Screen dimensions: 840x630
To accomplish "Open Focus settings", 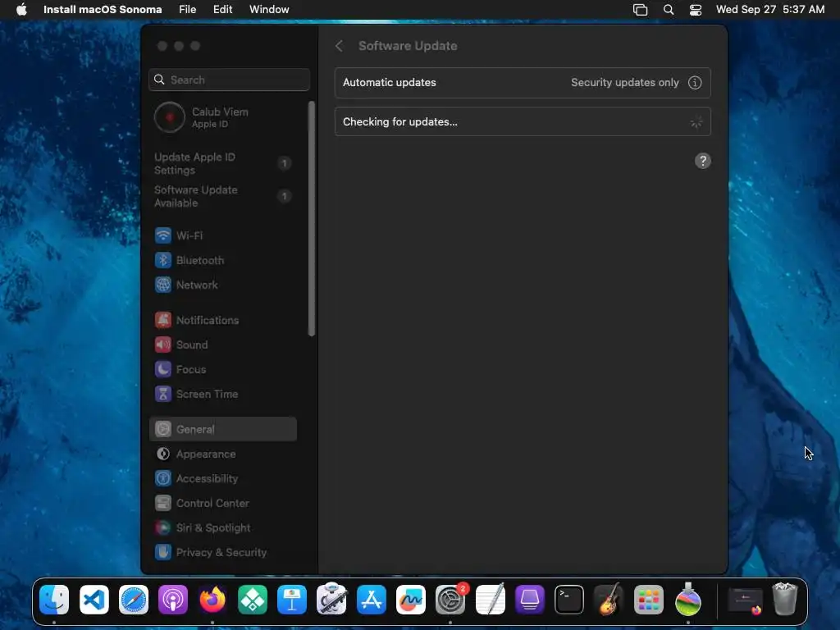I will coord(223,370).
